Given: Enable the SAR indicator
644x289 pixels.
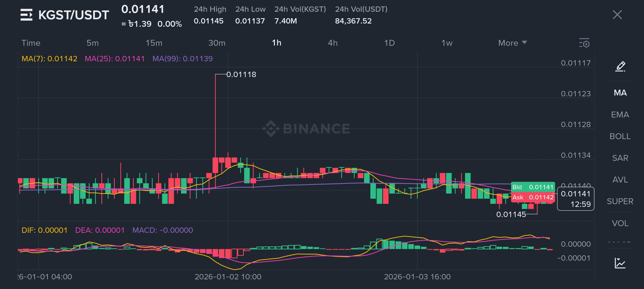Looking at the screenshot, I should 620,158.
